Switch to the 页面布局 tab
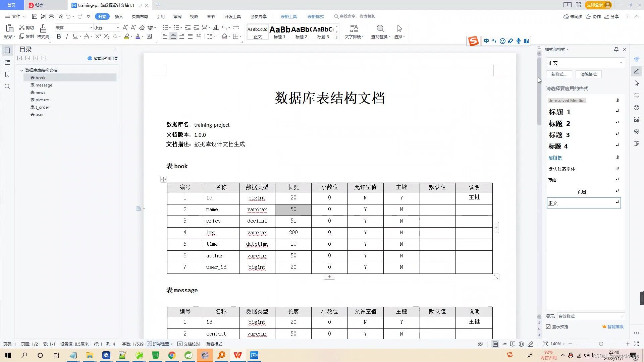 (x=140, y=16)
